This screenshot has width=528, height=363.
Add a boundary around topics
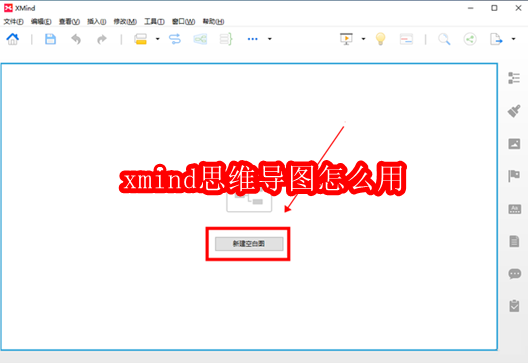pyautogui.click(x=200, y=39)
